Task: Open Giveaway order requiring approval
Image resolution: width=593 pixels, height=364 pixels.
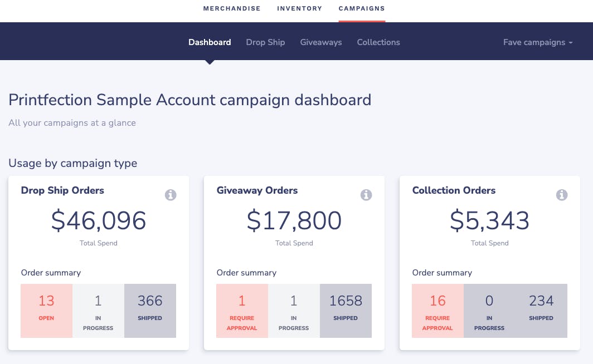Action: point(242,311)
